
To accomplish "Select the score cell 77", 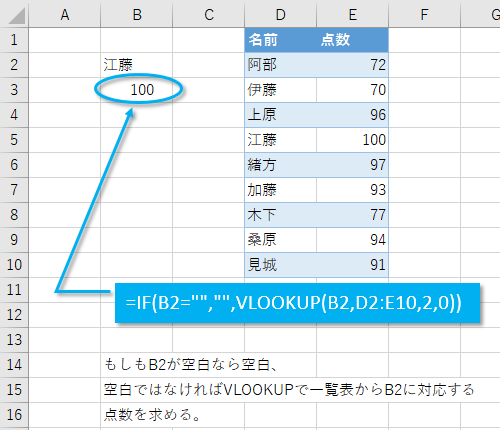I will (x=353, y=215).
